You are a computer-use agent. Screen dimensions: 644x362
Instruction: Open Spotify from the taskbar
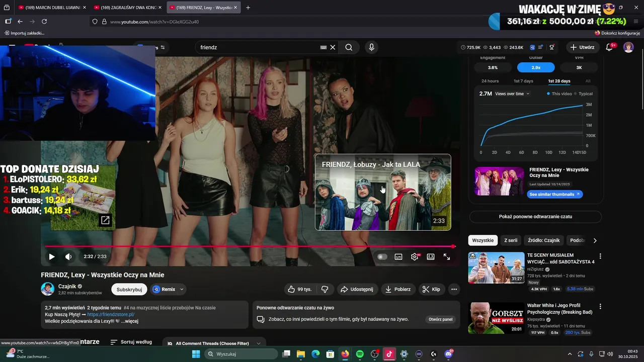pyautogui.click(x=360, y=354)
